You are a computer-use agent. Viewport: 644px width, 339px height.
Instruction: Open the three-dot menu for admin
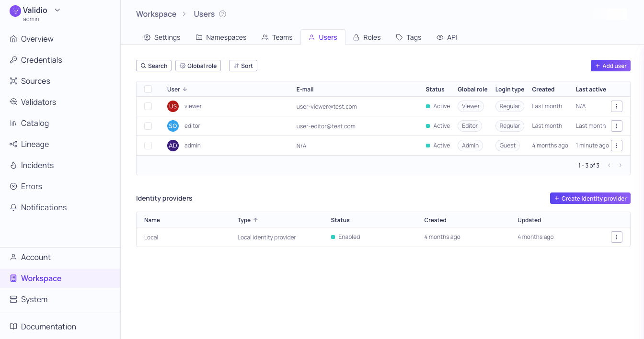click(x=617, y=146)
